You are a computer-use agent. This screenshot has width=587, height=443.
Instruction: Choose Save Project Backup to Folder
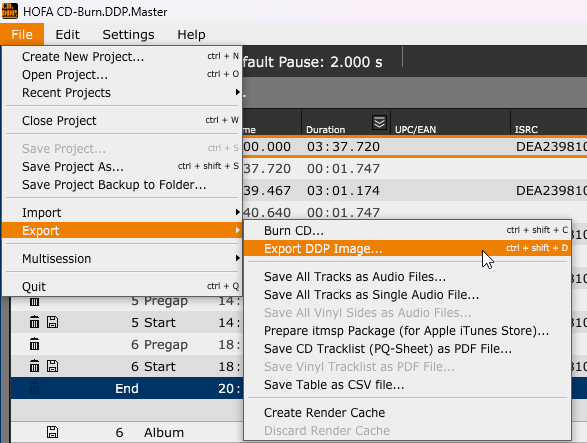coord(122,184)
